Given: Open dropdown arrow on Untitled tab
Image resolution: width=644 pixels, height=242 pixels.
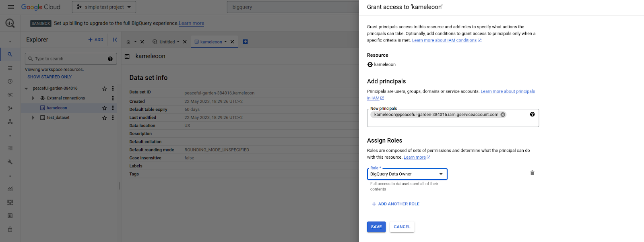Looking at the screenshot, I should [178, 41].
